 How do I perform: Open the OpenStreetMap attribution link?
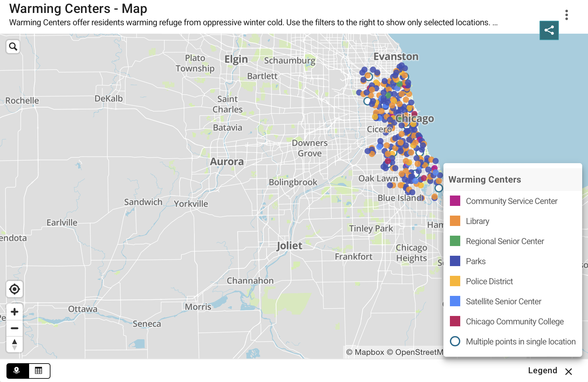419,352
